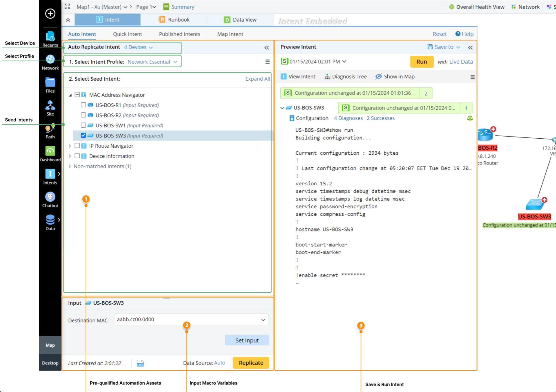Click the Path icon in sidebar
556x392 pixels.
[x=50, y=129]
